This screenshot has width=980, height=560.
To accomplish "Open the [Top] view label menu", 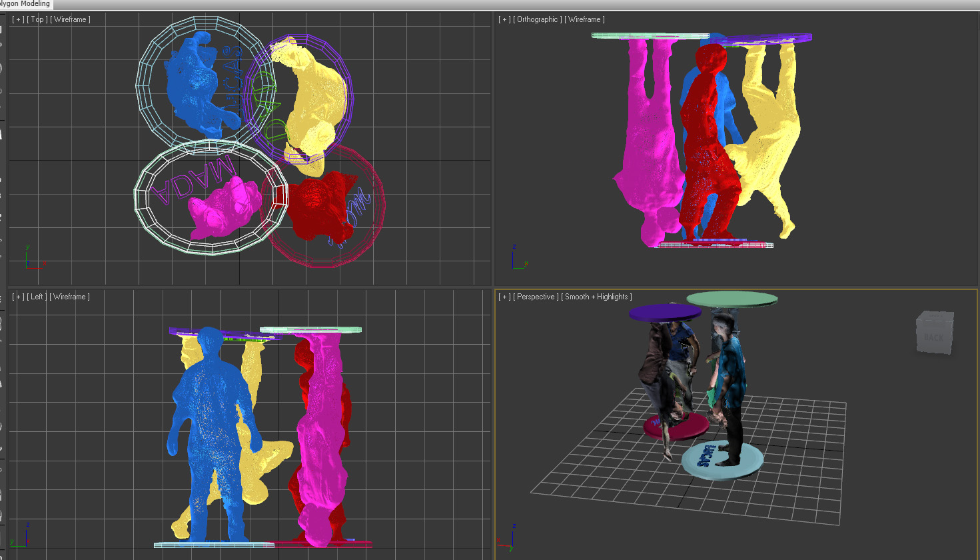I will pyautogui.click(x=37, y=19).
